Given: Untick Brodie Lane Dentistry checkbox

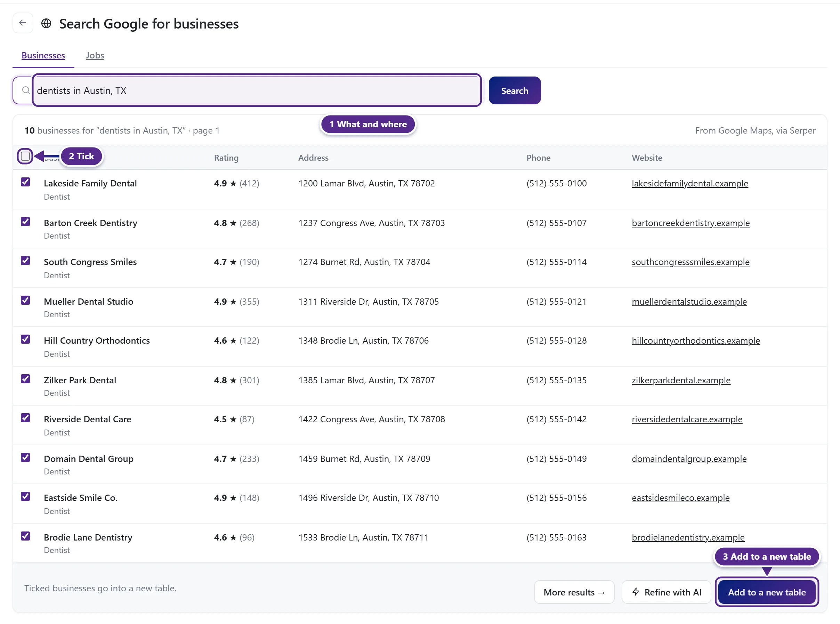Looking at the screenshot, I should point(25,536).
